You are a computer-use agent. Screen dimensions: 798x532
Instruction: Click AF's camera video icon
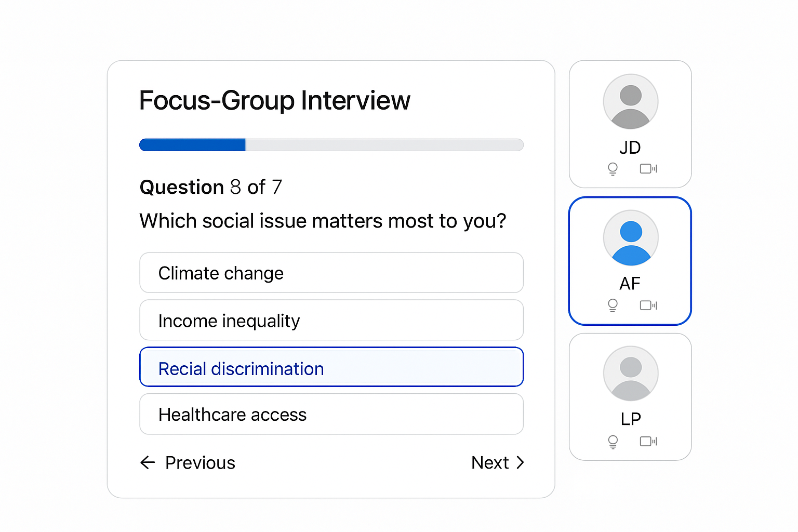[x=648, y=305]
